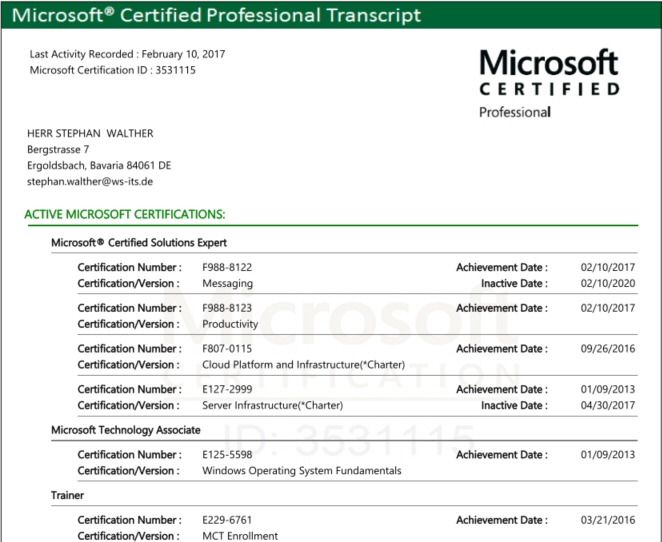662x542 pixels.
Task: Select certification number E127-2999
Action: point(227,389)
